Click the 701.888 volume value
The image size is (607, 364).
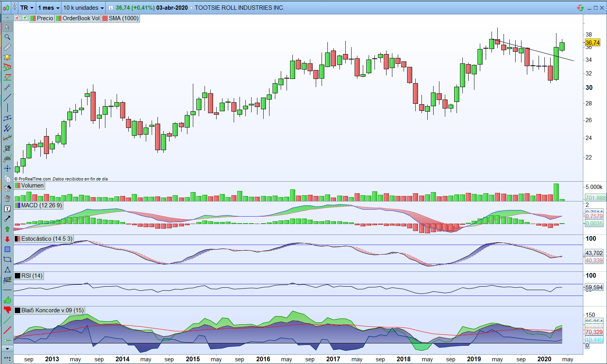click(x=595, y=198)
